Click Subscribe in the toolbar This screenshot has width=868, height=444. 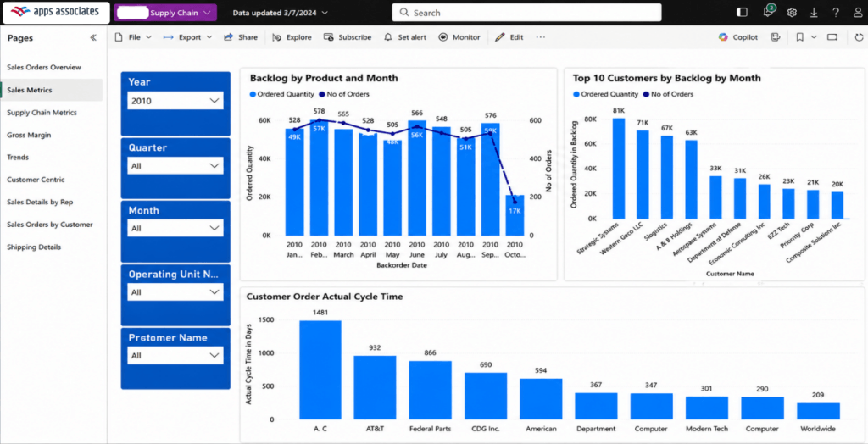[348, 37]
